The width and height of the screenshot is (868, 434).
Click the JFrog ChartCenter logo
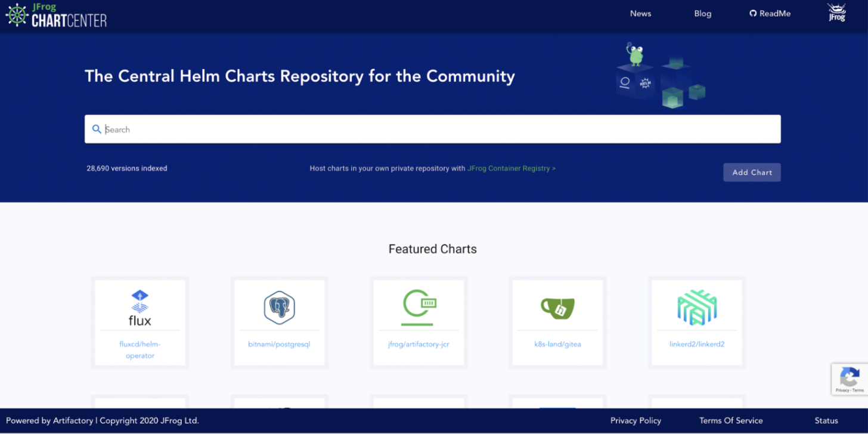pos(56,15)
